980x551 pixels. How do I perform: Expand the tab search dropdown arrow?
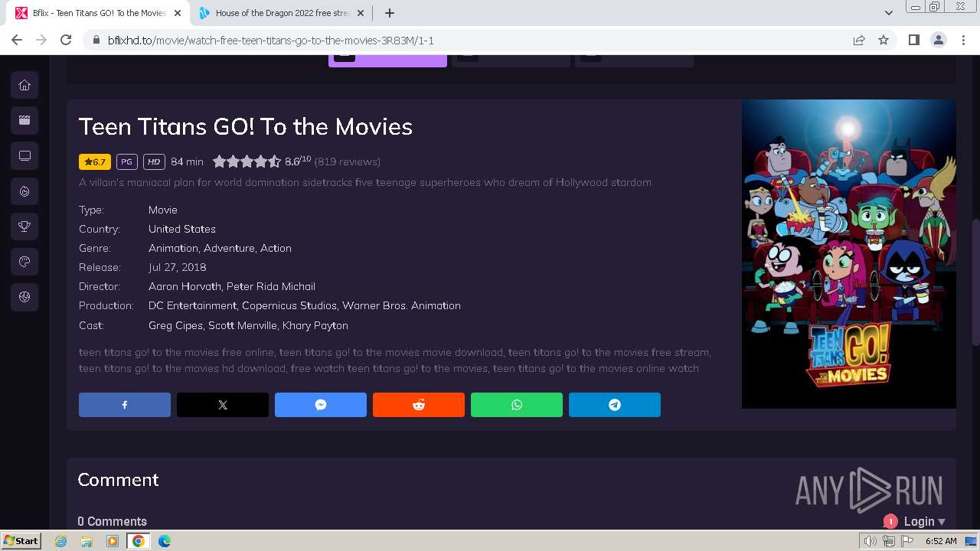[888, 13]
